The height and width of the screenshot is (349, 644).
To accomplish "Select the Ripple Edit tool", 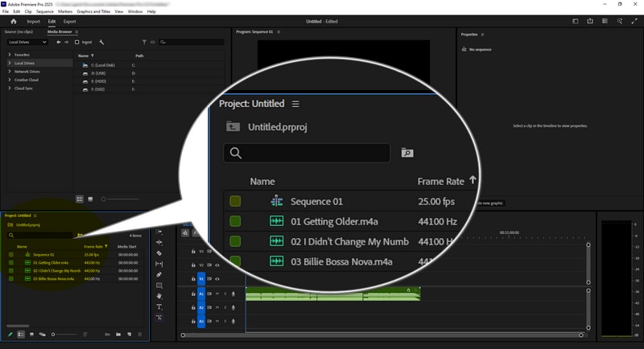I will pyautogui.click(x=159, y=243).
